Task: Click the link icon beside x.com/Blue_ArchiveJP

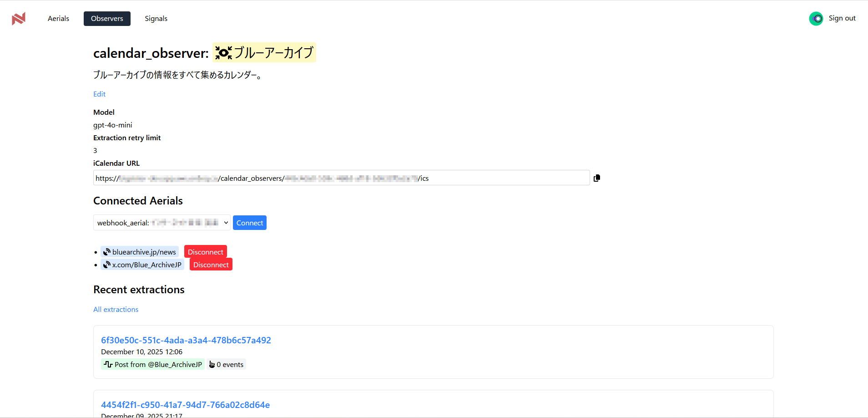Action: (x=106, y=265)
